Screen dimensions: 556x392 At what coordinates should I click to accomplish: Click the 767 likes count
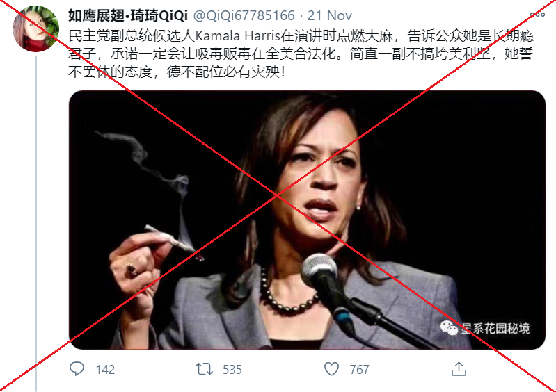(x=360, y=370)
